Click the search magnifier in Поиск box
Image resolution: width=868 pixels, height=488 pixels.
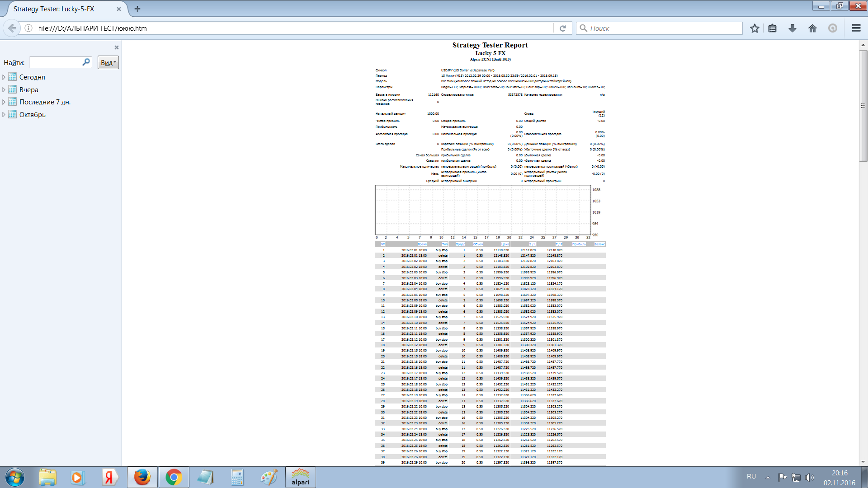583,28
